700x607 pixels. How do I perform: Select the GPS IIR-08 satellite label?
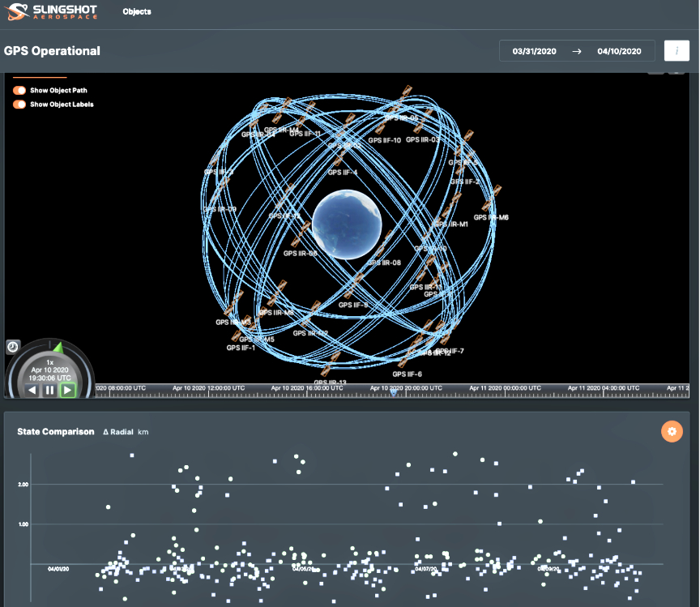pos(384,263)
